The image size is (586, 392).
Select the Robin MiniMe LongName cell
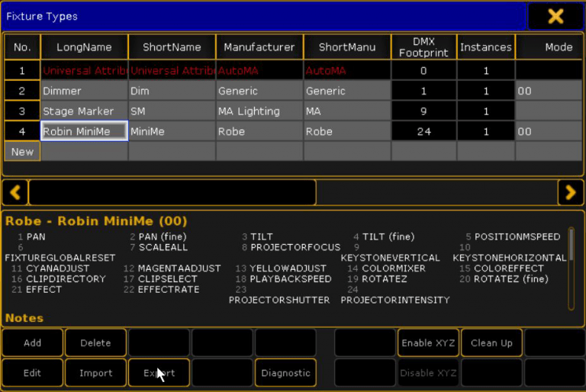point(84,131)
